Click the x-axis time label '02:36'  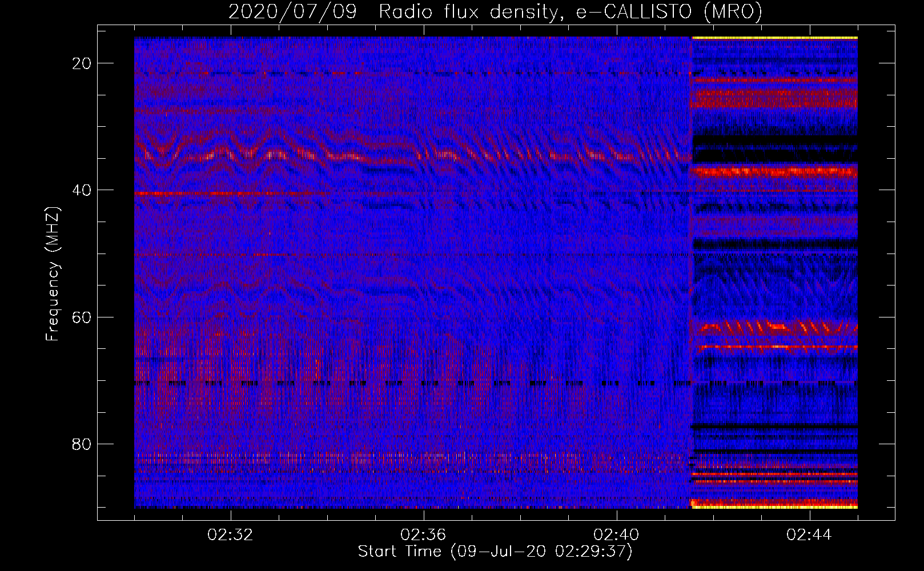[x=423, y=535]
